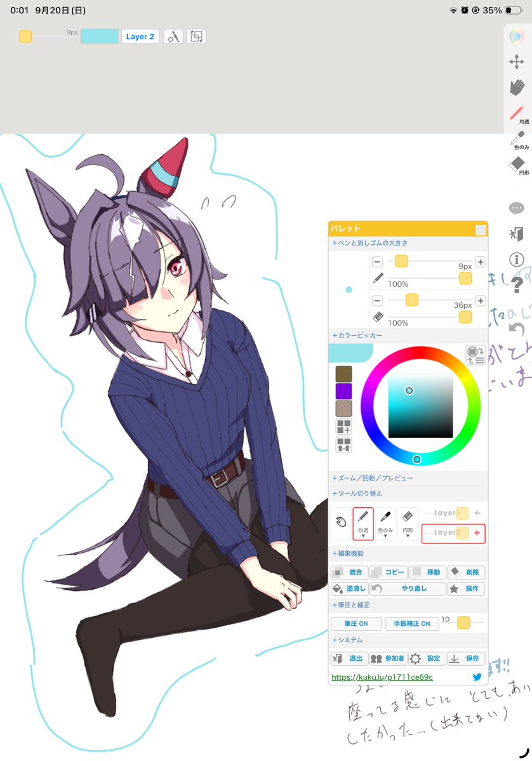Click the 塗潰し fill button

tap(350, 589)
